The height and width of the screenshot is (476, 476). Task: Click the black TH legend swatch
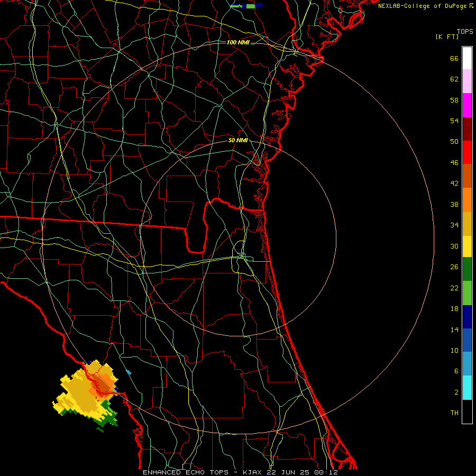coord(467,411)
